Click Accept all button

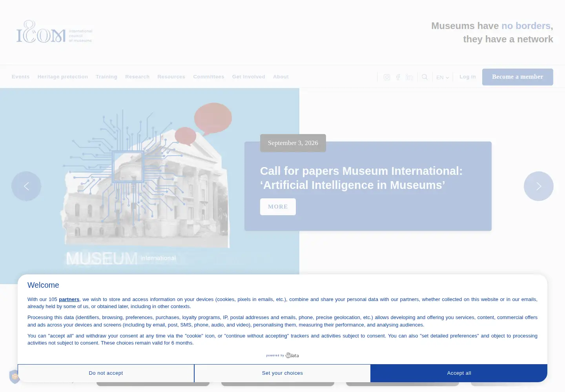point(459,373)
